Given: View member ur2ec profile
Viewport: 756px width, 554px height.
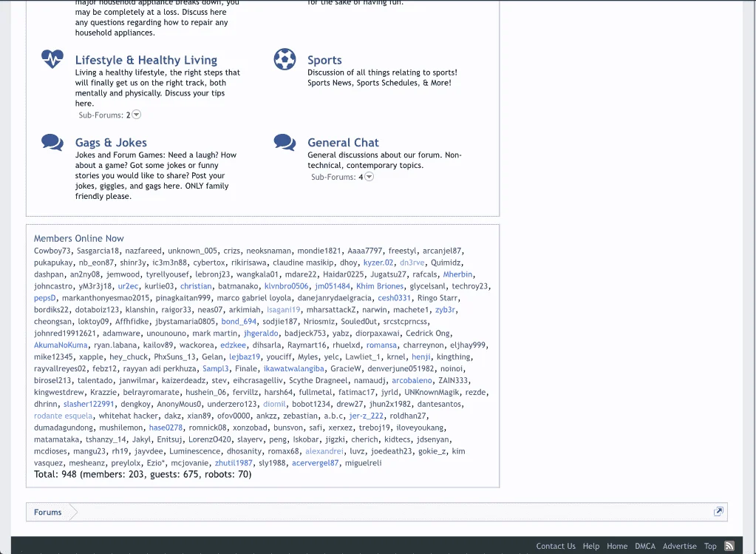Looking at the screenshot, I should 129,286.
